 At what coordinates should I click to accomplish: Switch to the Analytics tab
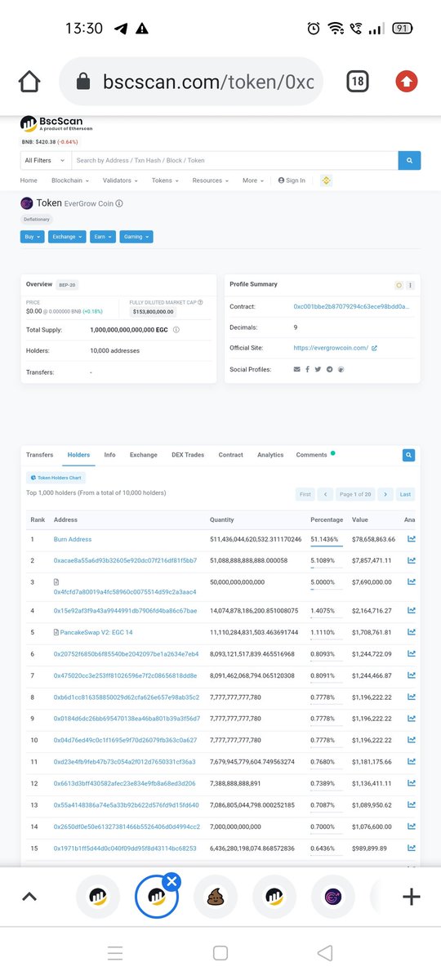coord(270,455)
